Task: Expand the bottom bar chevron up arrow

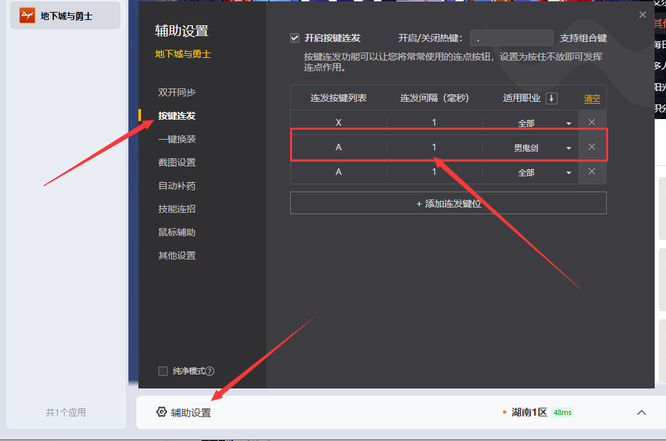Action: coord(641,413)
